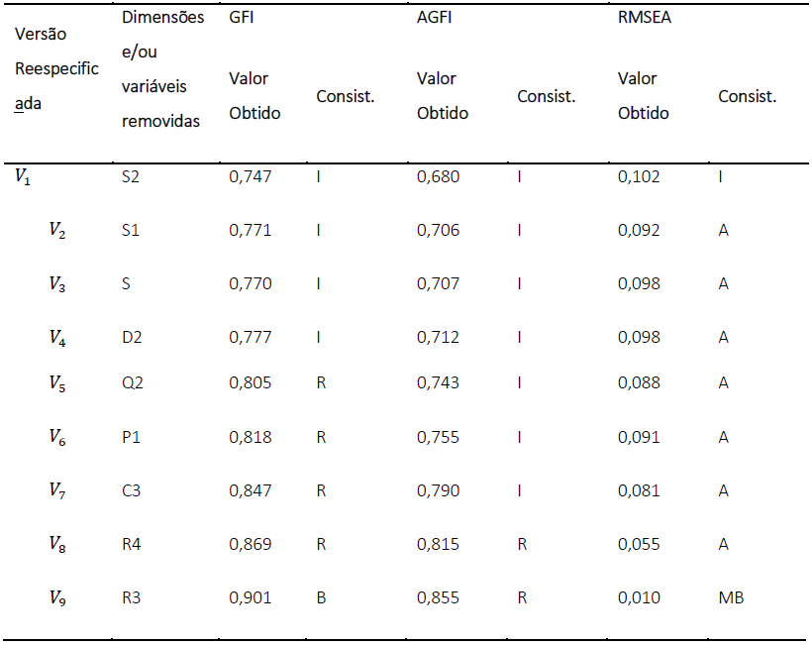Select the RMSEA column header

pos(645,18)
